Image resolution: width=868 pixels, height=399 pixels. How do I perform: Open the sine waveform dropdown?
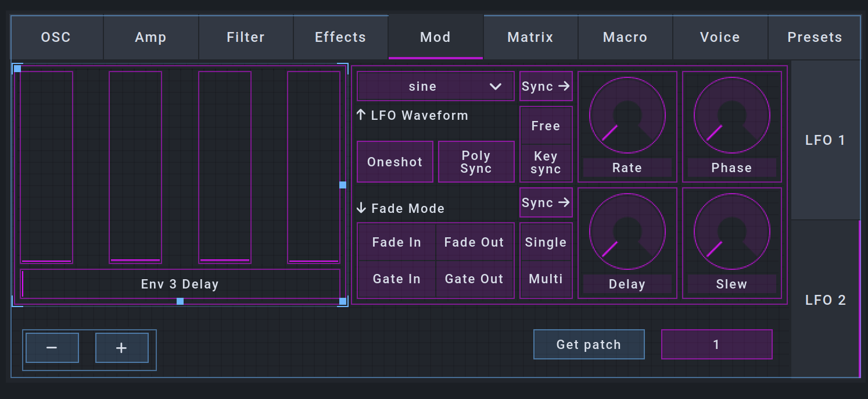tap(435, 87)
